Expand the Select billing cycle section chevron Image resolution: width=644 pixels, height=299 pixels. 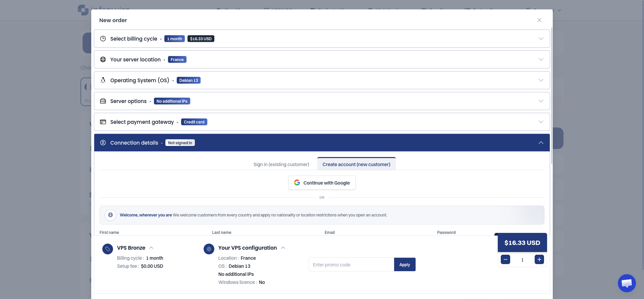point(541,39)
